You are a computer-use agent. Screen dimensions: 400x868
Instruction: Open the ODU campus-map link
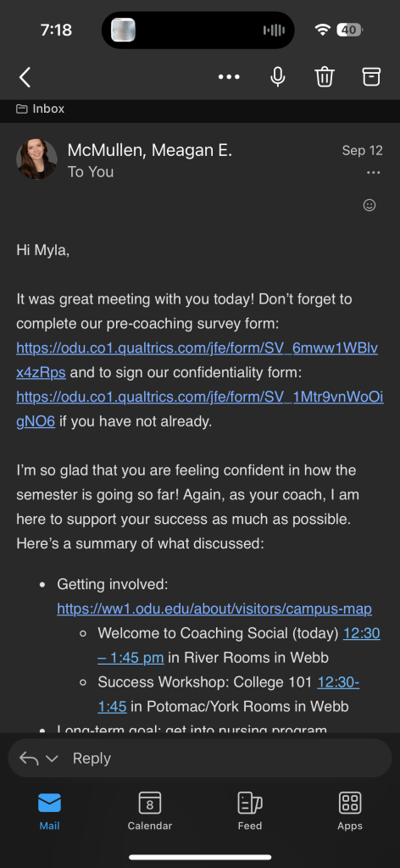coord(214,609)
